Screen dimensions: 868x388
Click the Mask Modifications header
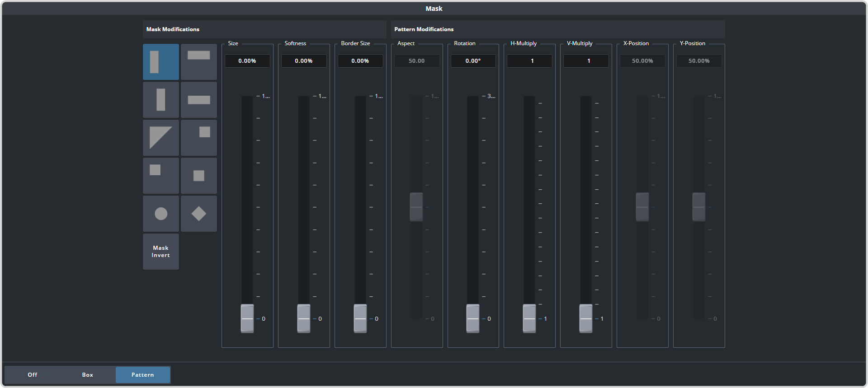point(264,29)
